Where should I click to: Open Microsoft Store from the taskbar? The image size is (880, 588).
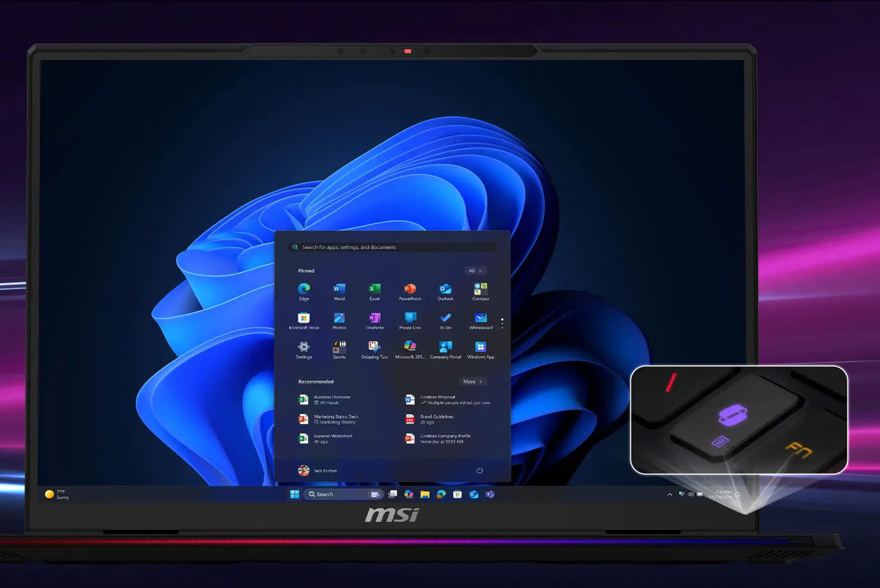click(x=458, y=494)
